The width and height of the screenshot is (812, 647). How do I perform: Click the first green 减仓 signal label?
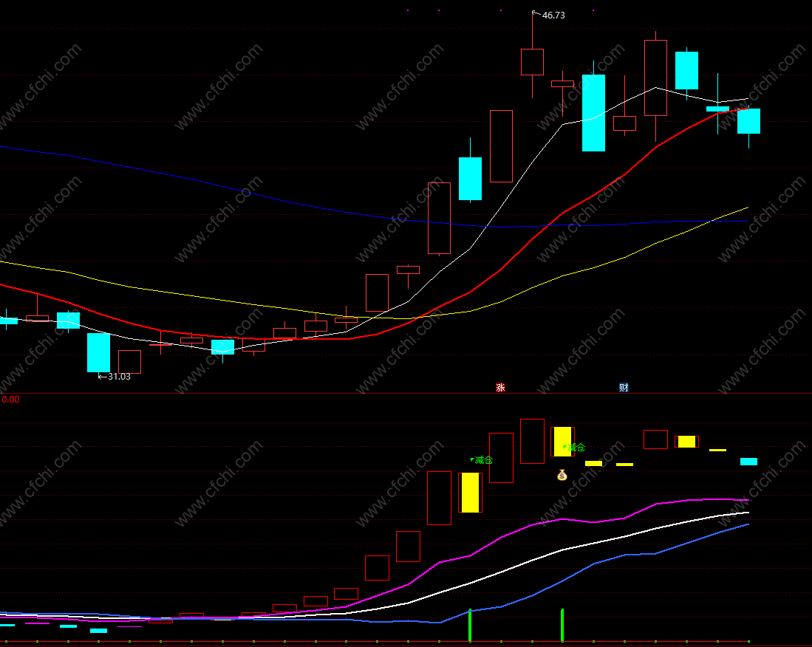tap(482, 459)
